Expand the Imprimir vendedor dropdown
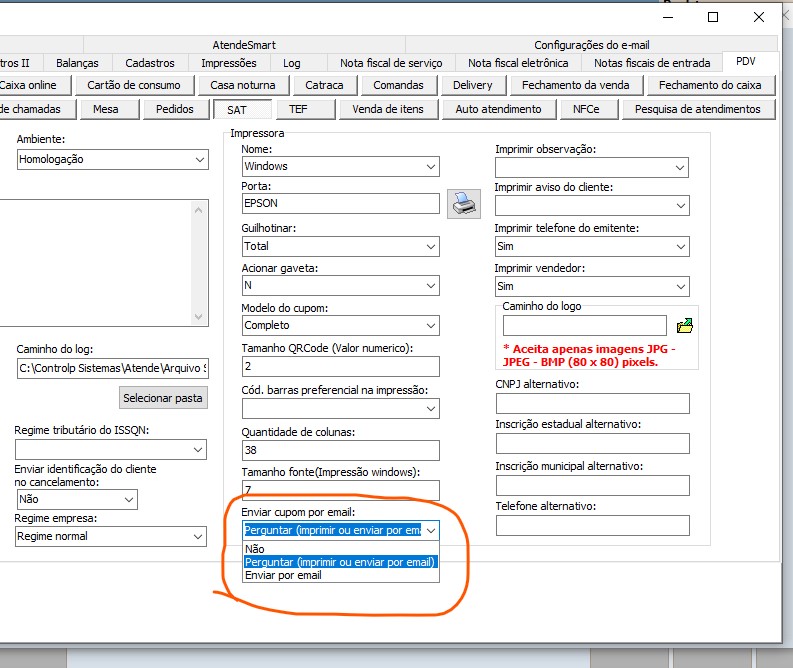 click(592, 286)
